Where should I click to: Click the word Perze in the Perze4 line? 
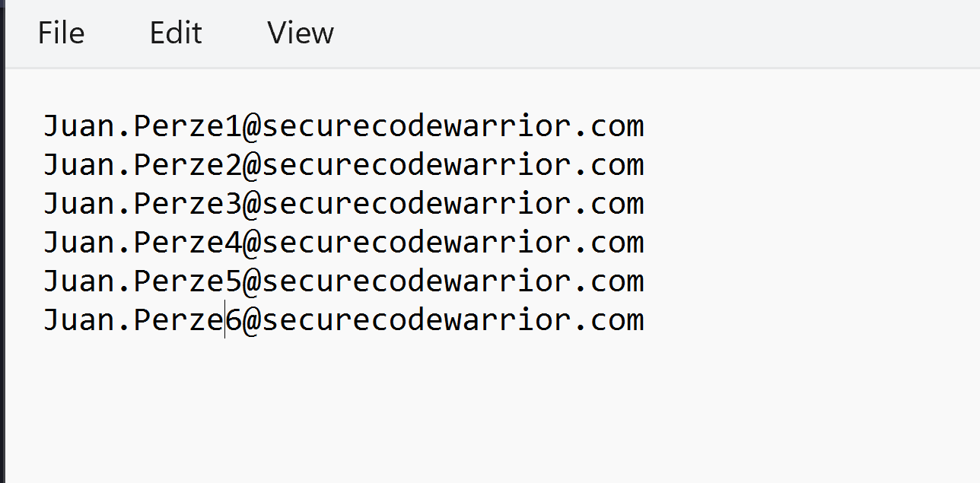click(x=179, y=243)
